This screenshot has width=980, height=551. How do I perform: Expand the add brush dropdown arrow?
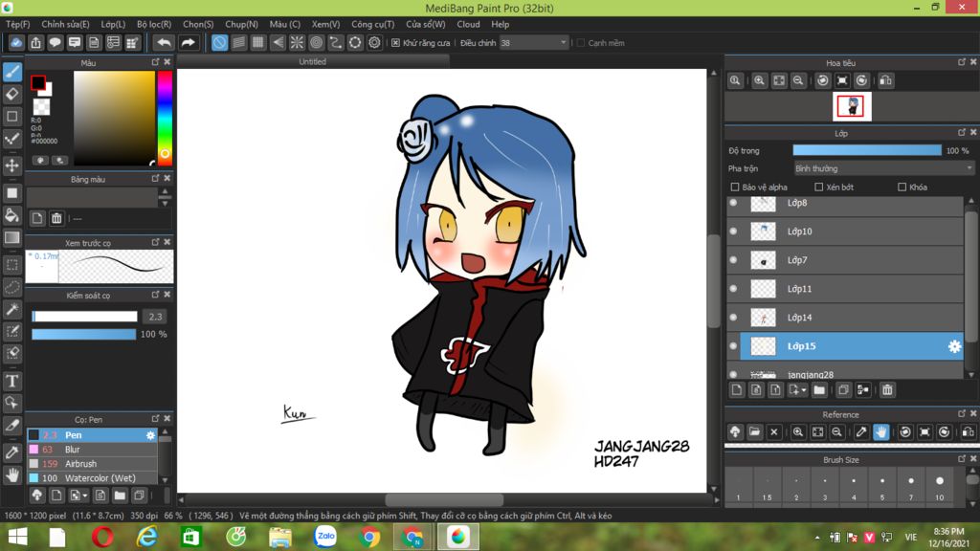85,496
